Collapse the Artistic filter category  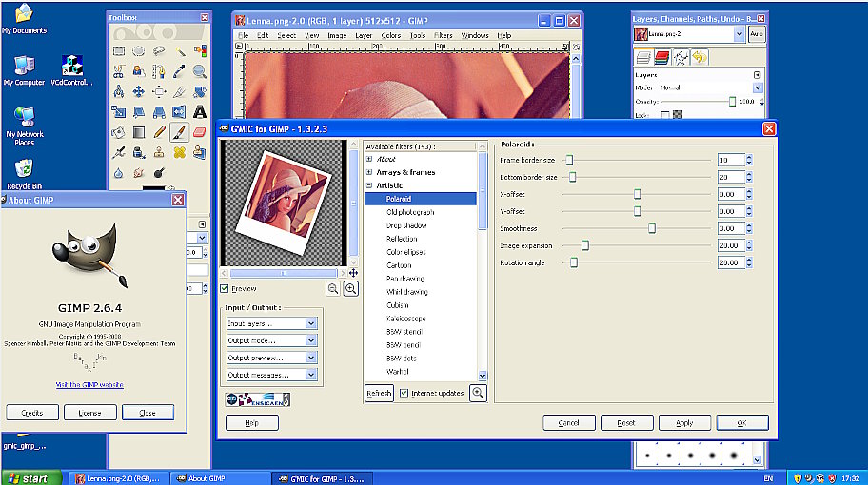[x=369, y=185]
